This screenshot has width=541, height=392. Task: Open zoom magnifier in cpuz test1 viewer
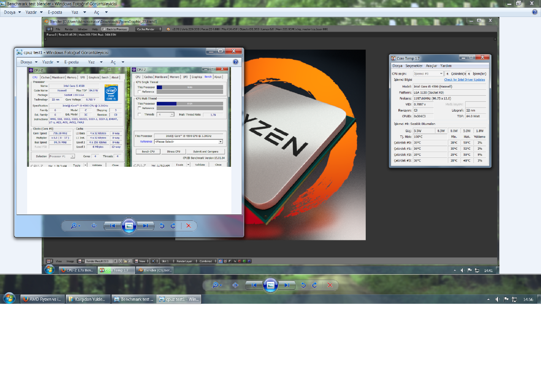[75, 226]
